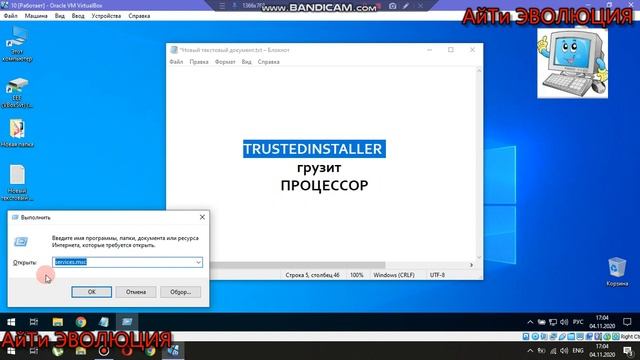Viewport: 640px width, 360px height.
Task: Select the Новый текстовый document desktop icon
Action: pos(17,183)
